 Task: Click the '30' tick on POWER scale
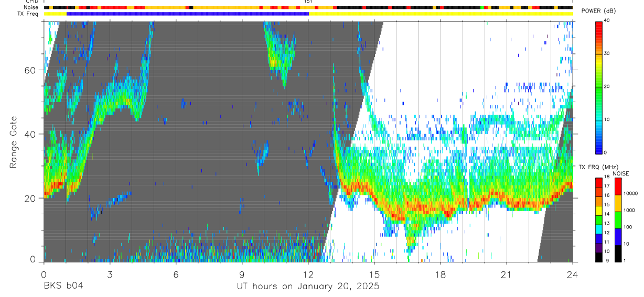607,53
